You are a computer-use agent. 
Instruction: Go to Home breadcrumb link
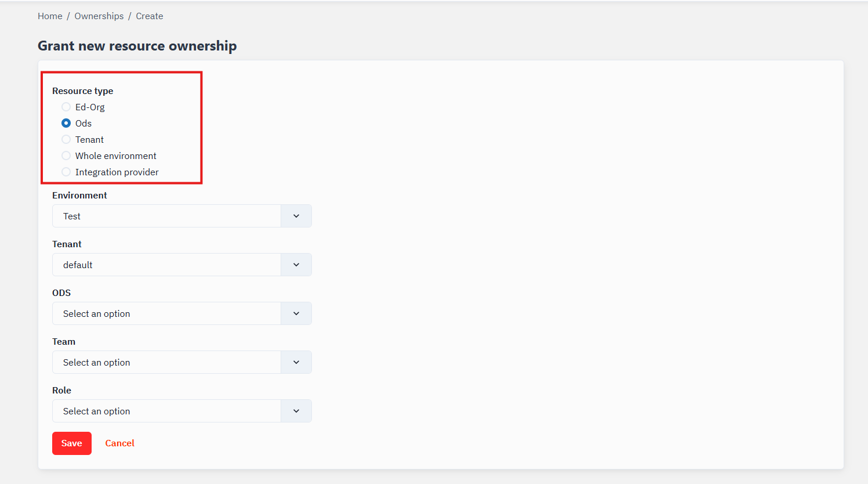(50, 16)
